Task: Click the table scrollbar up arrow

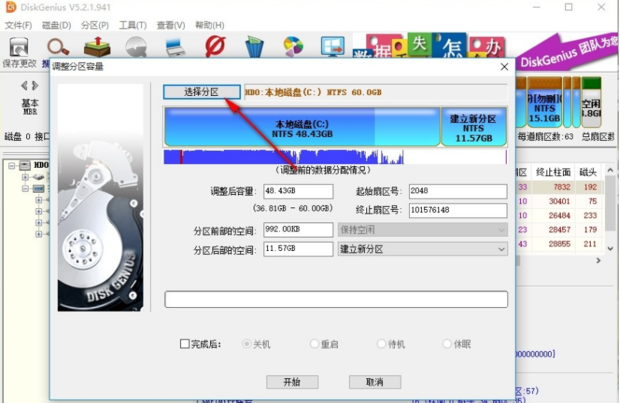Action: [x=610, y=170]
